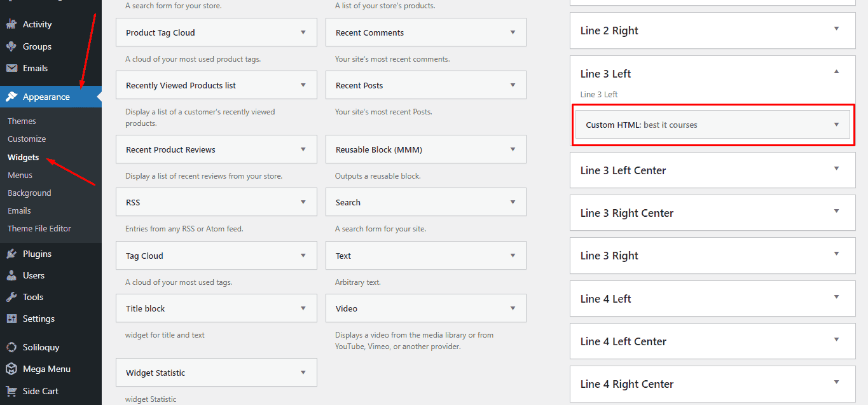Select the Title block widget
Screen dimensions: 868x405
146,308
